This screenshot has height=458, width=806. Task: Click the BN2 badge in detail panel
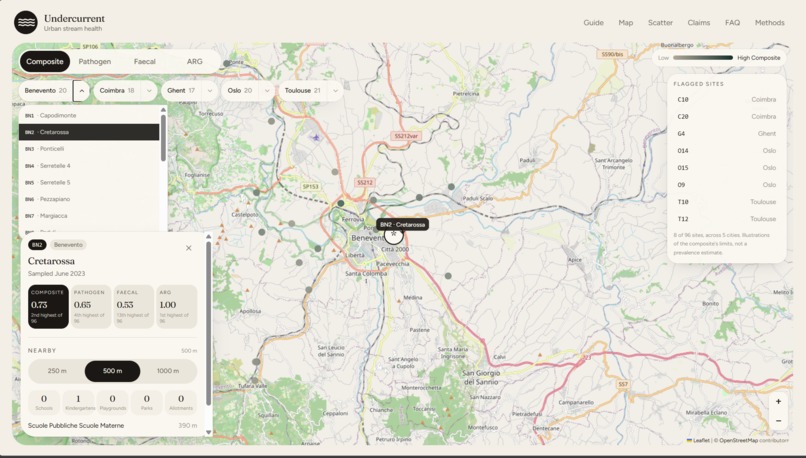point(37,245)
